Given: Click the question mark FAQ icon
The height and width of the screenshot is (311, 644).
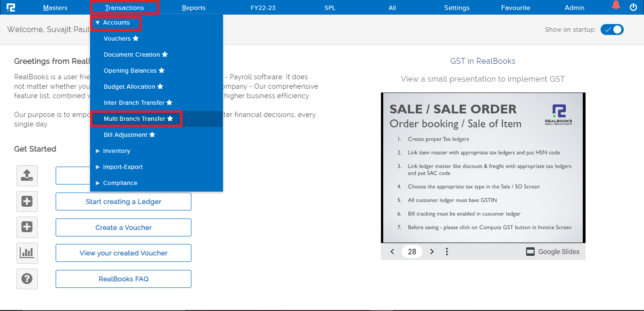Looking at the screenshot, I should [27, 279].
